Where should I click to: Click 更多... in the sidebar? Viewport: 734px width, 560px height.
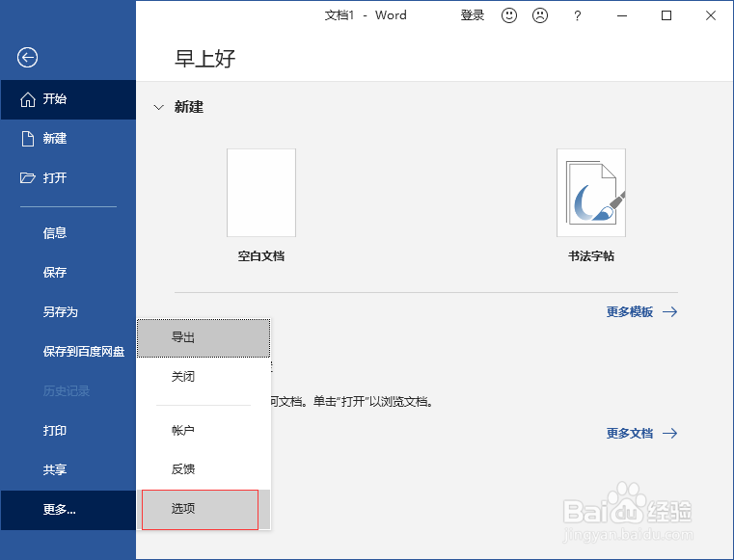click(x=68, y=510)
